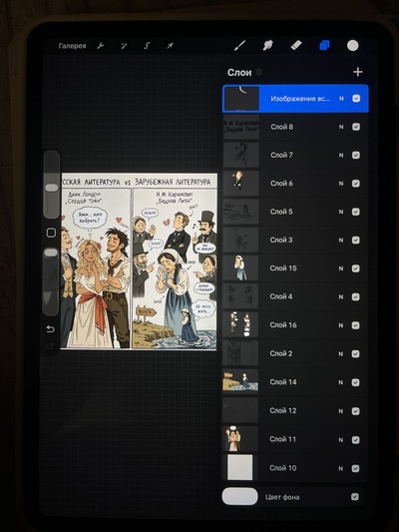Viewport: 399px width, 532px height.
Task: Open blend mode N for Слой 7
Action: (x=341, y=156)
